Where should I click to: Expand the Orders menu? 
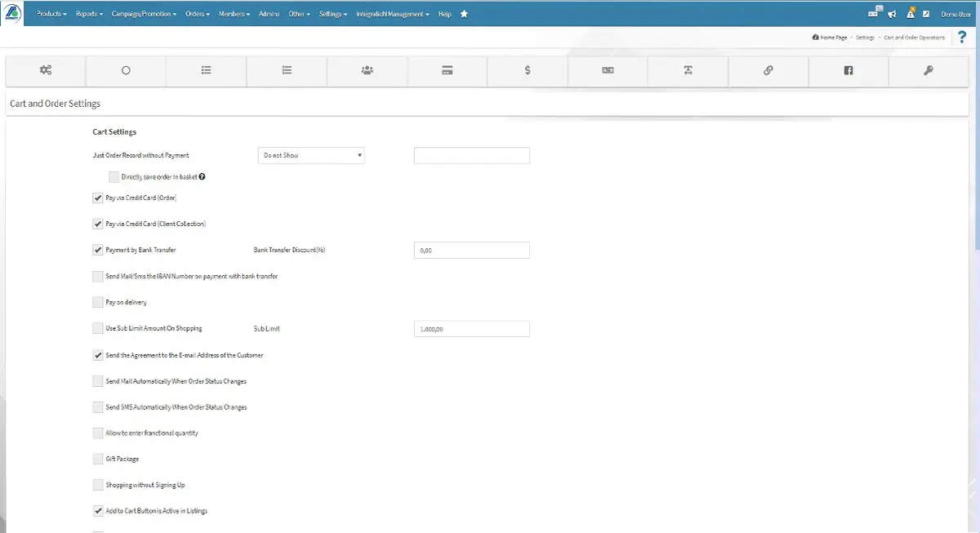click(197, 14)
